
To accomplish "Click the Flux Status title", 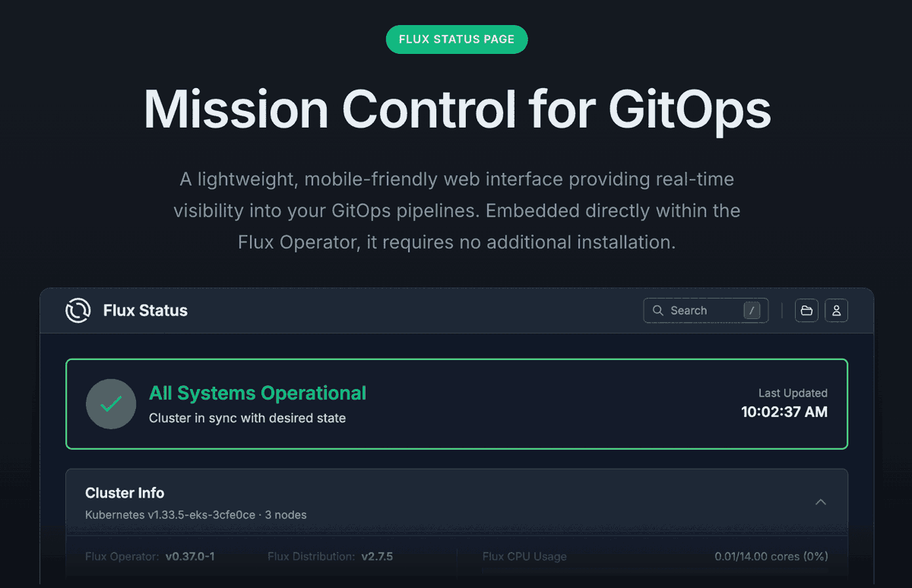I will (145, 311).
